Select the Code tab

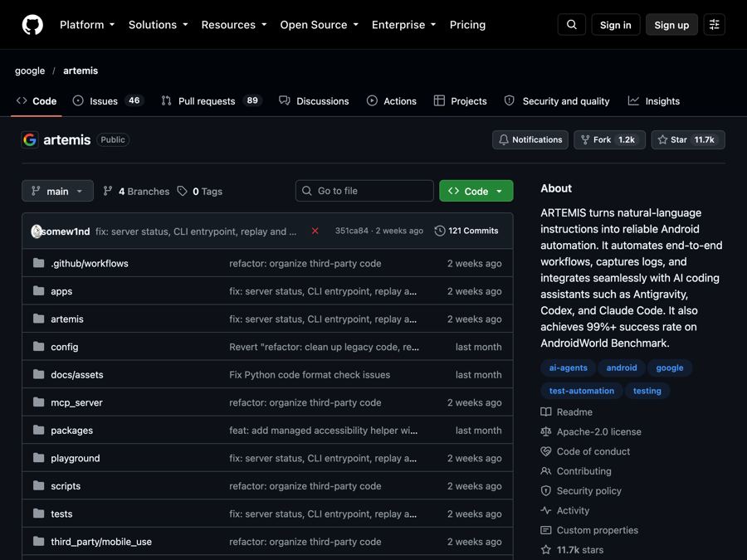37,101
